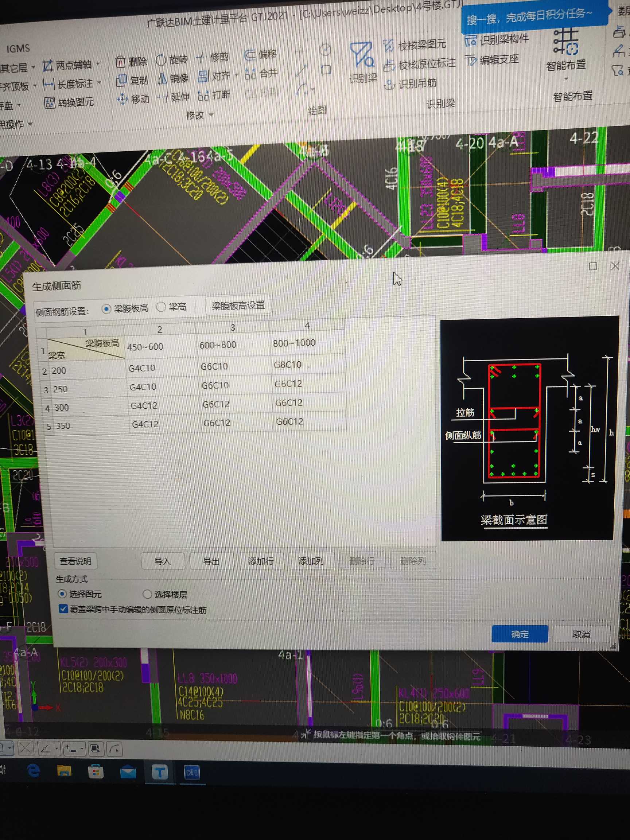Viewport: 630px width, 840px height.
Task: Confirm dialog with 确定 button
Action: tap(520, 634)
